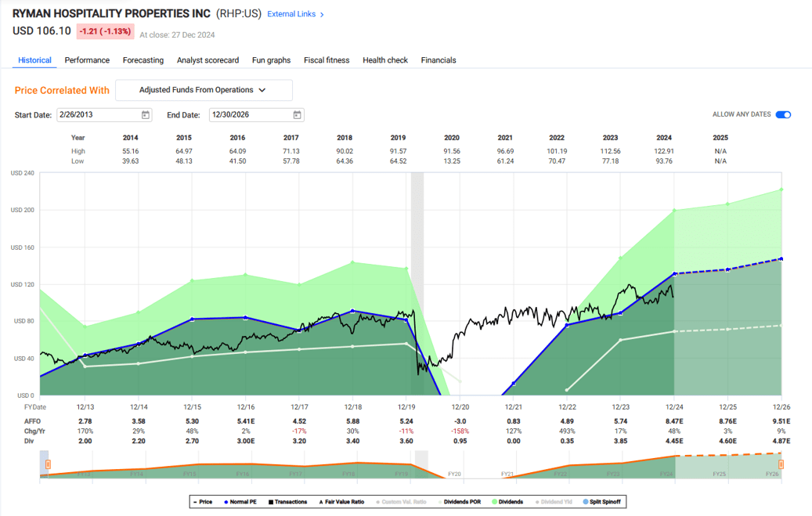
Task: Enable the ALLOW ANY DATES toggle
Action: pos(781,114)
